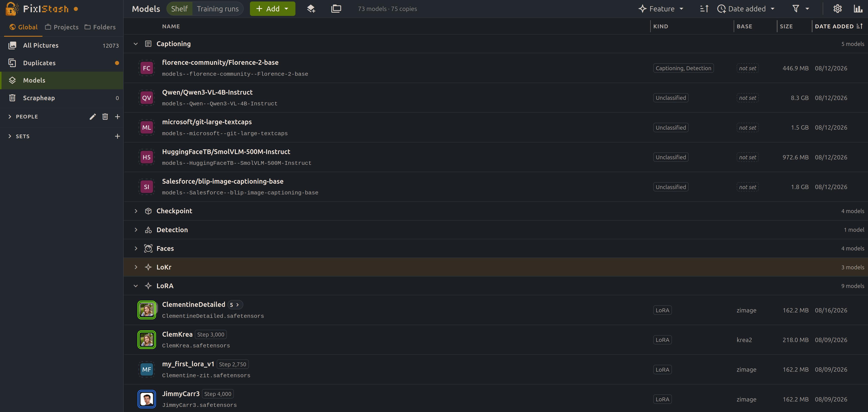Open the Feature grouping dropdown
The width and height of the screenshot is (868, 412).
pyautogui.click(x=661, y=9)
